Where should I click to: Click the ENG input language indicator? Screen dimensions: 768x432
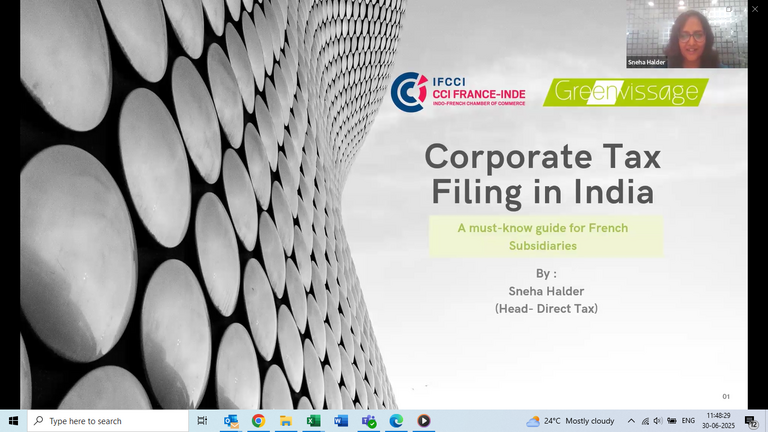pyautogui.click(x=688, y=421)
